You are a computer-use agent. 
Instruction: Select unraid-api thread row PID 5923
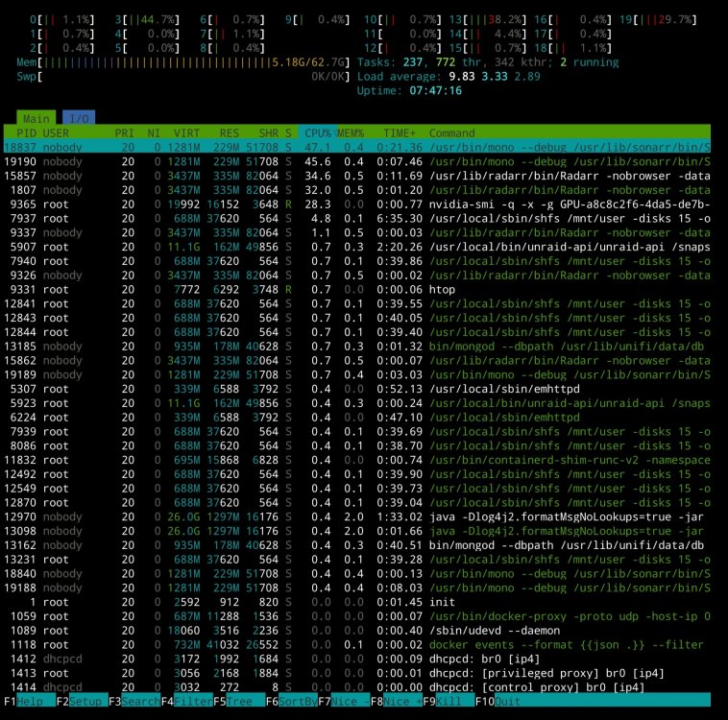pyautogui.click(x=357, y=403)
